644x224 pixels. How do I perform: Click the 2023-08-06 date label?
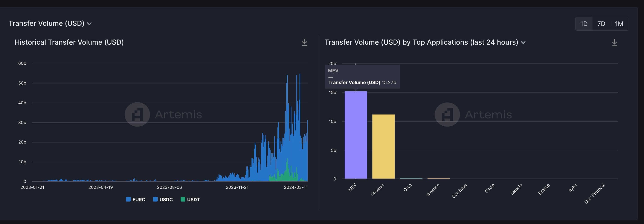coord(169,187)
